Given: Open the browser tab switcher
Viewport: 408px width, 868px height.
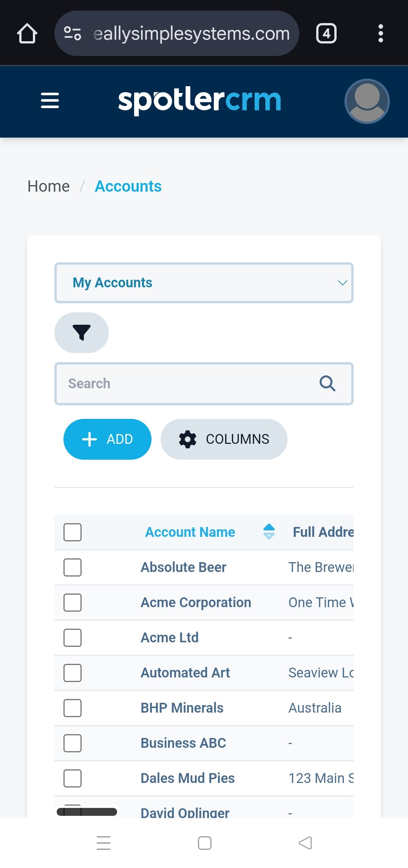Looking at the screenshot, I should click(x=326, y=33).
